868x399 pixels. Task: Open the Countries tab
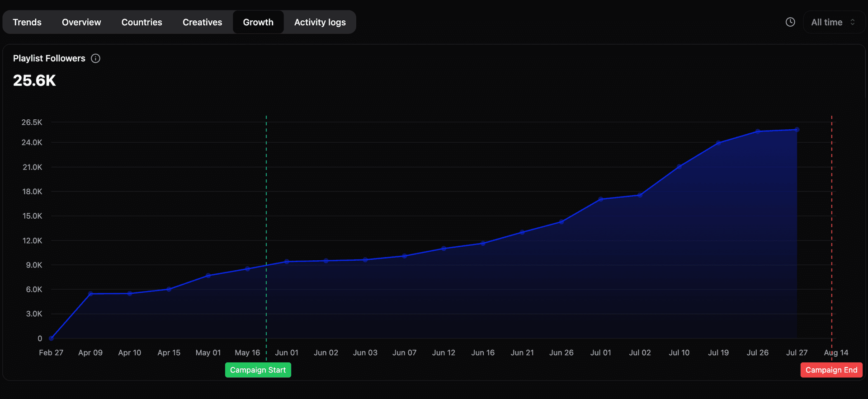point(142,22)
